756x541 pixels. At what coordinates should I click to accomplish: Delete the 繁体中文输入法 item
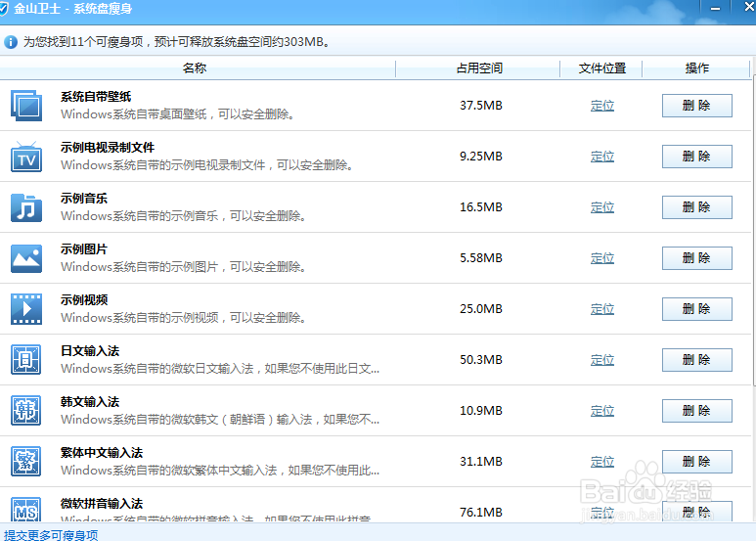coord(696,462)
